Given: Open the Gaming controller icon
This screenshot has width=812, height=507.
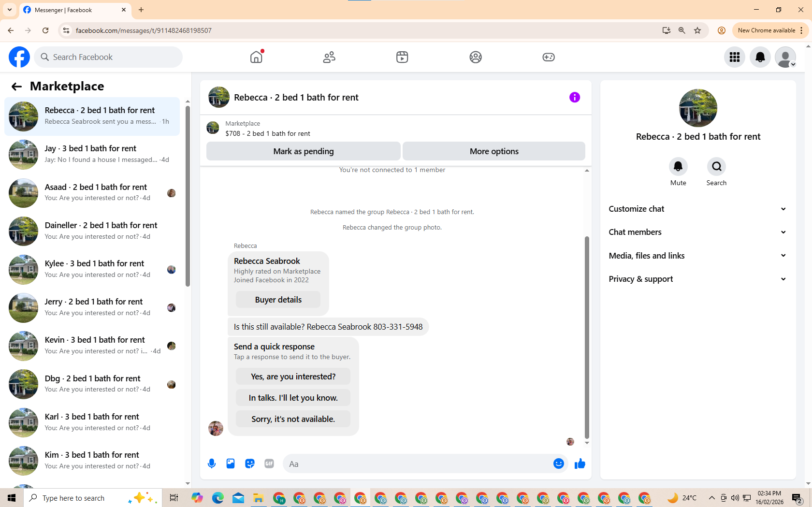Looking at the screenshot, I should tap(549, 57).
